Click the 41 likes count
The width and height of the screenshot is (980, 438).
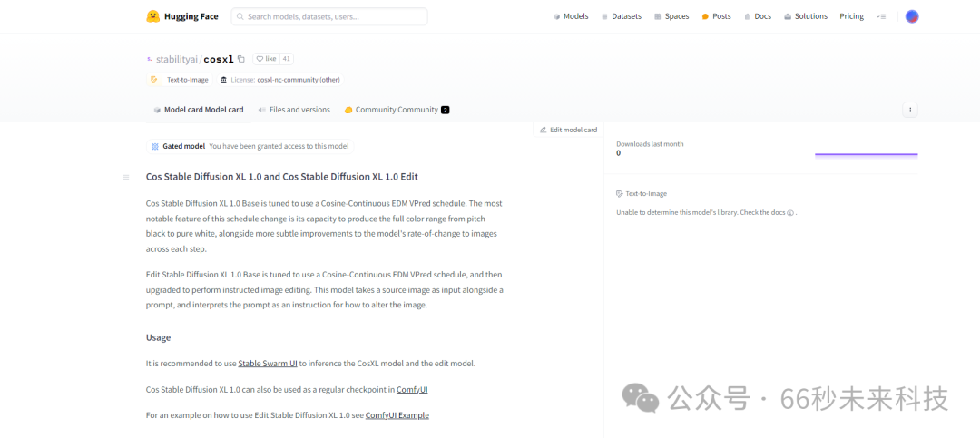click(286, 59)
